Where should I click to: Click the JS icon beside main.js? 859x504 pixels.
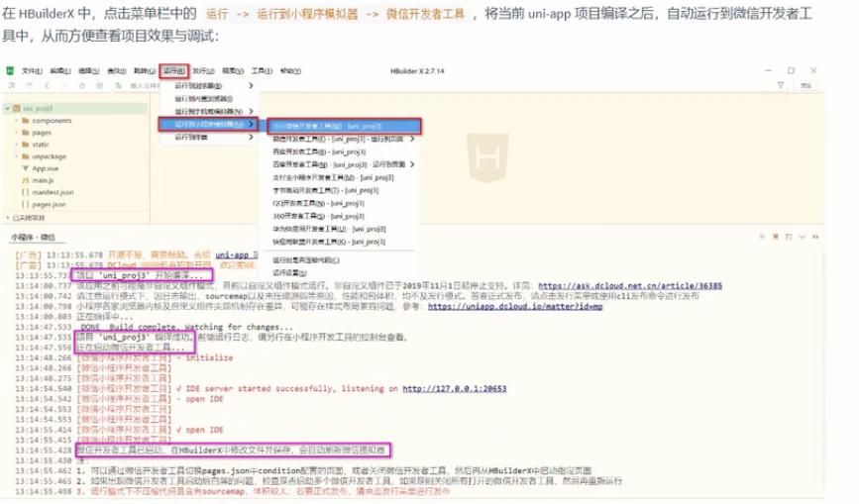click(25, 180)
